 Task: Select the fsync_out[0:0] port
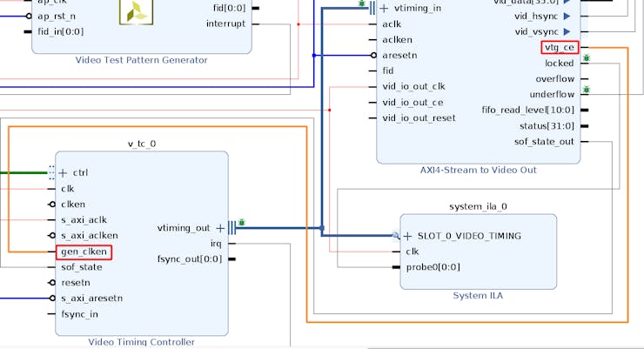tap(190, 259)
